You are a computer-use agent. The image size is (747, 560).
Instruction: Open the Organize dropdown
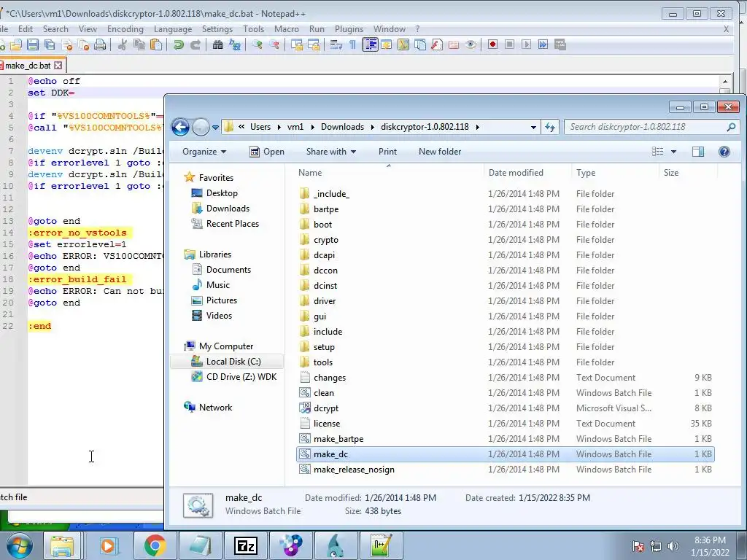(x=204, y=152)
